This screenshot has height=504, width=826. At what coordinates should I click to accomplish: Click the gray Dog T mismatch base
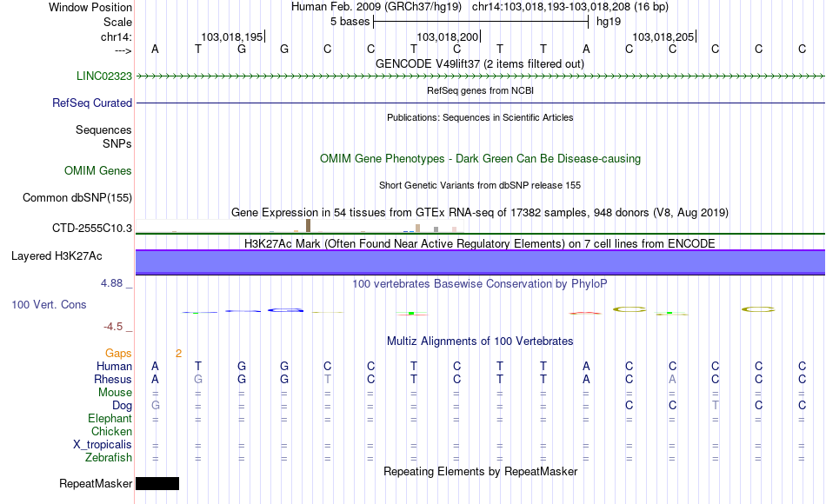(x=715, y=406)
